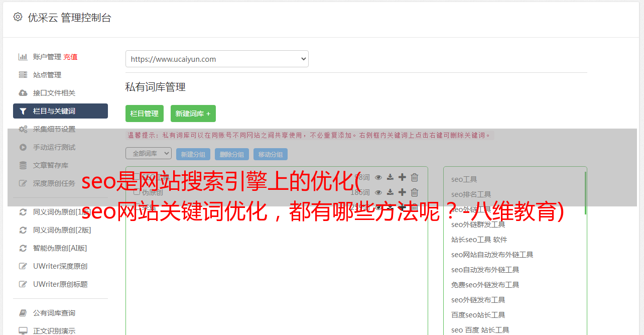Click the keyword 百度seo站长工具
Viewport: 644px width, 335px height.
[478, 315]
